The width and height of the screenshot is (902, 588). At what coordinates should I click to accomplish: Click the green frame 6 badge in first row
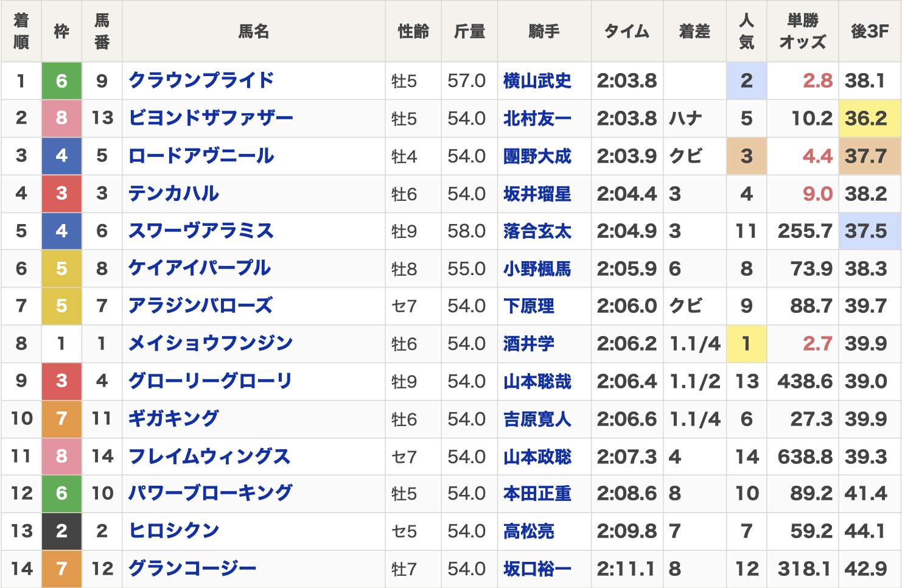tap(61, 80)
